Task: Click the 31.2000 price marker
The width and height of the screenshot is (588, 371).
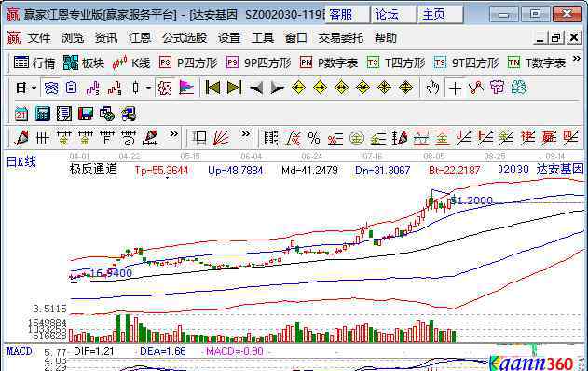Action: pos(472,200)
